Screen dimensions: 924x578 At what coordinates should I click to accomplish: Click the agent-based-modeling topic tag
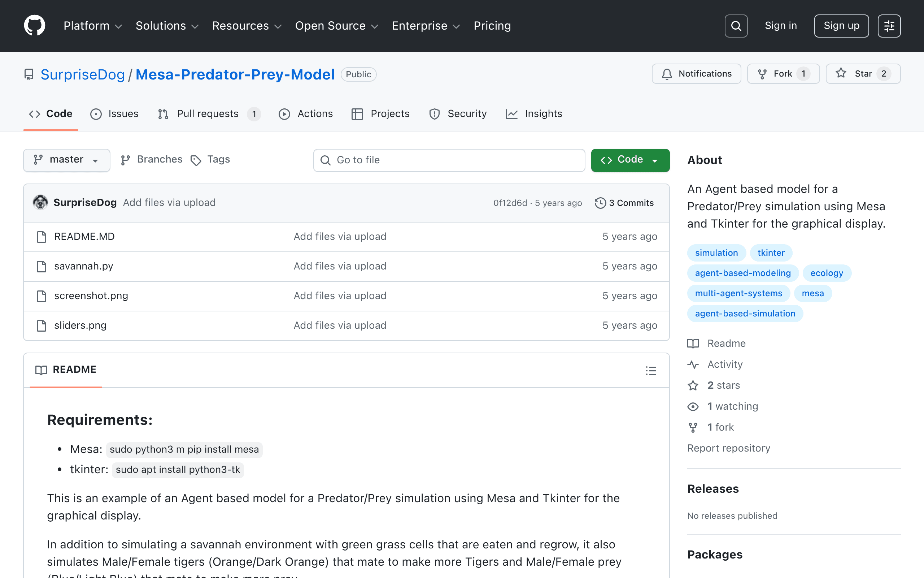coord(743,273)
